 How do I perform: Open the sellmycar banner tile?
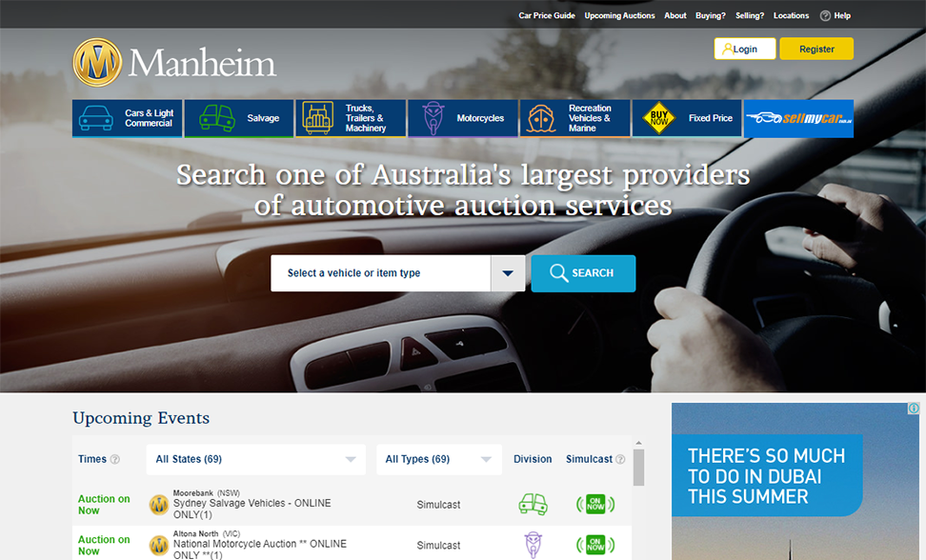coord(798,119)
